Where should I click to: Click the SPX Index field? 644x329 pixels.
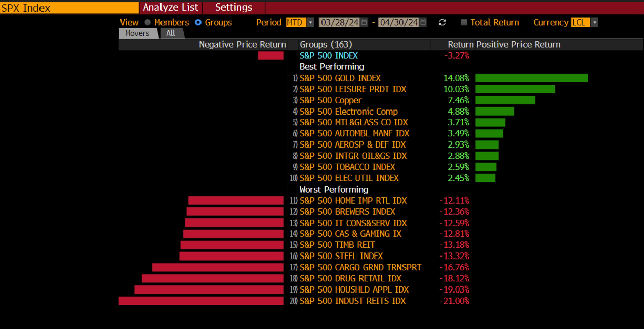[69, 8]
